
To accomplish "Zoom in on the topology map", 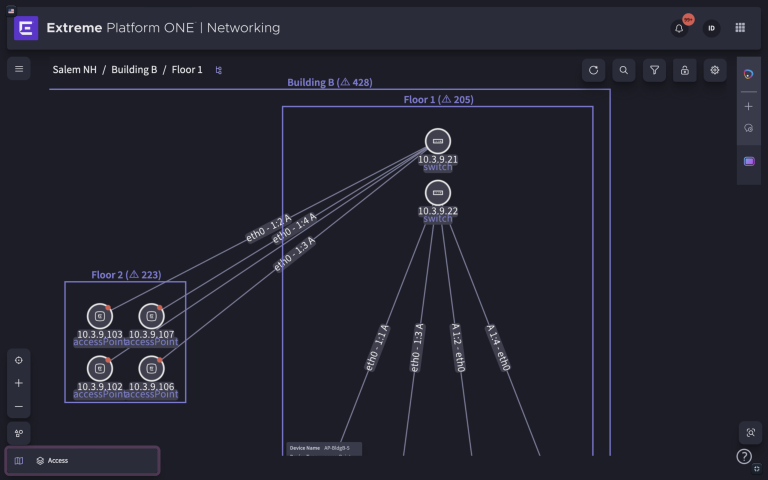I will pyautogui.click(x=19, y=383).
